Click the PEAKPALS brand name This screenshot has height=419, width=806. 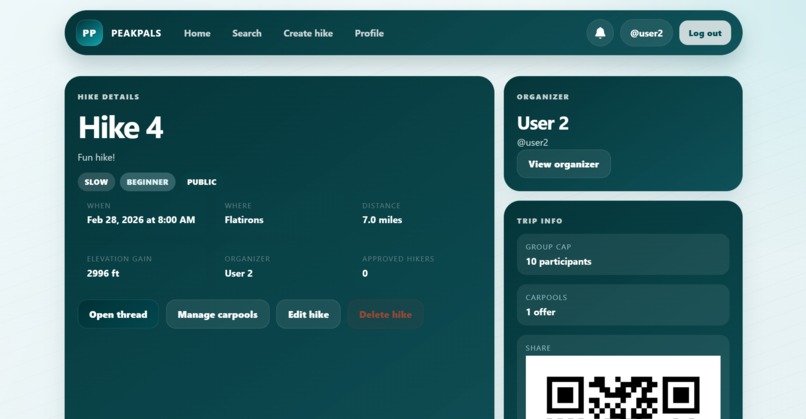136,33
